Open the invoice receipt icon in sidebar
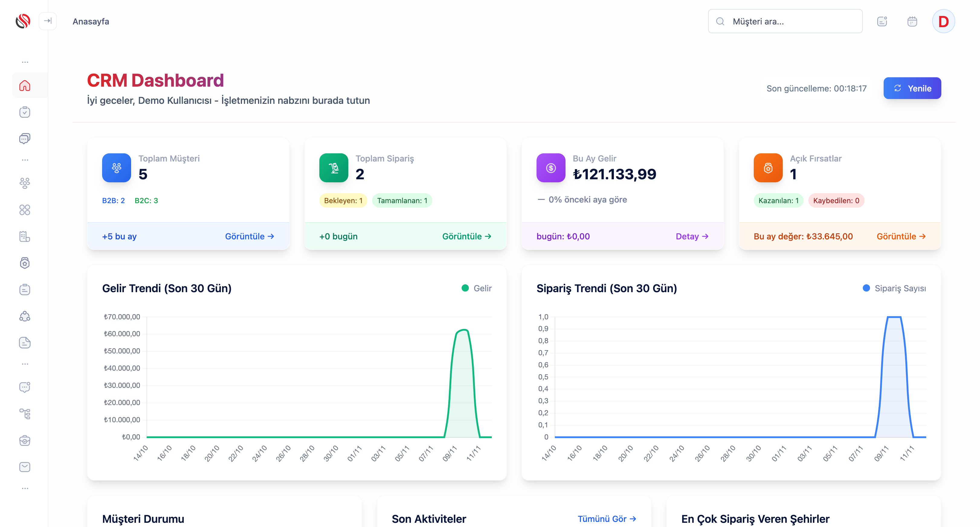 point(24,237)
